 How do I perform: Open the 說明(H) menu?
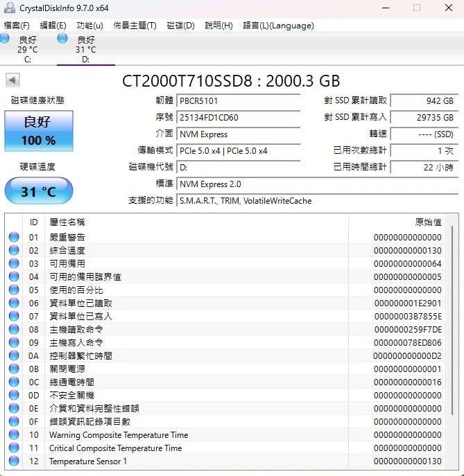(218, 26)
